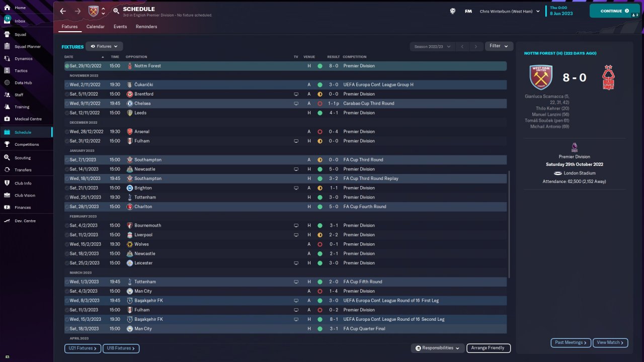Open the Fixtures view dropdown

pos(104,46)
